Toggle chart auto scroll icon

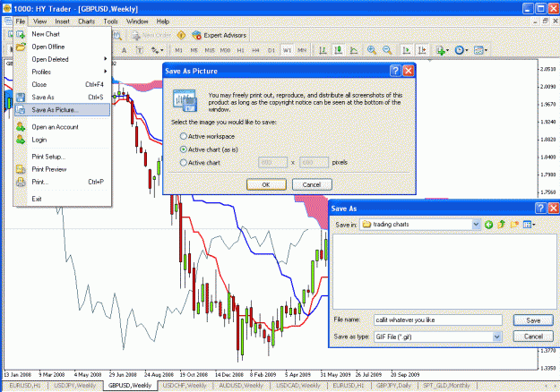[x=406, y=50]
